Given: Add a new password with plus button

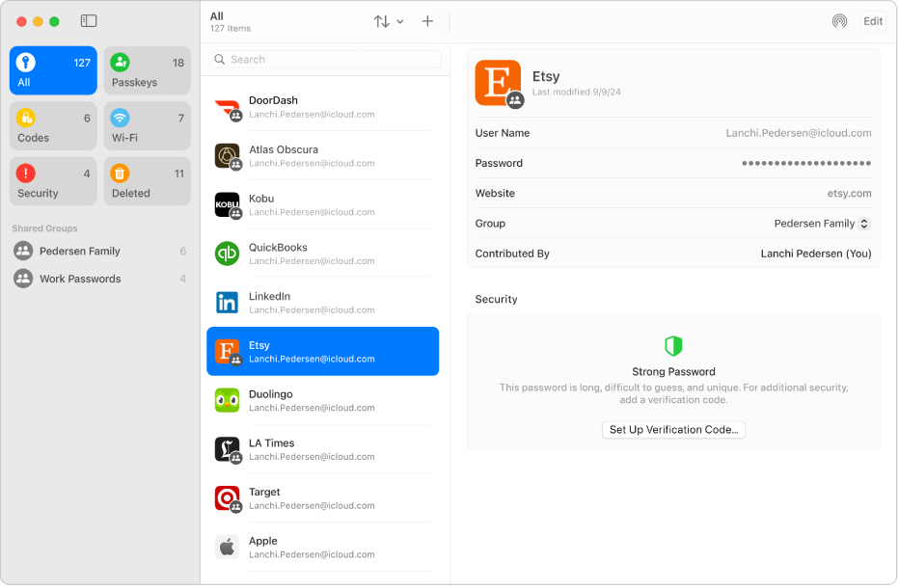Looking at the screenshot, I should coord(427,21).
